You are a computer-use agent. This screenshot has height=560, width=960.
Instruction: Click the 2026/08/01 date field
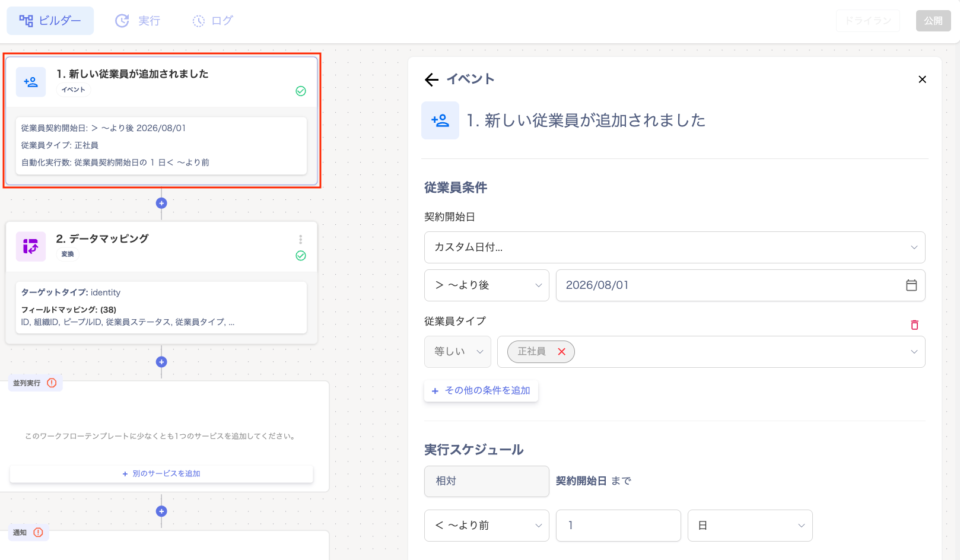(x=740, y=285)
